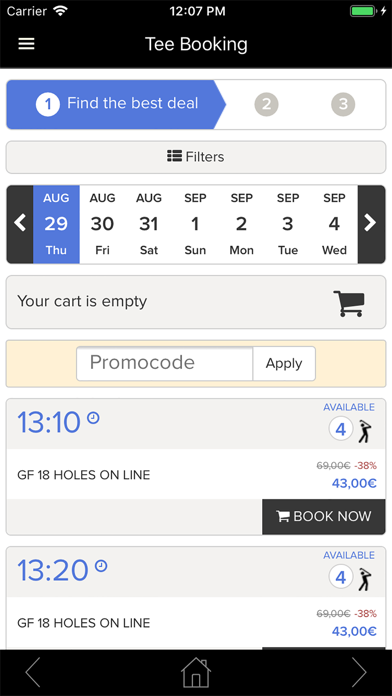
Task: Show previous dates in date picker
Action: [20, 224]
